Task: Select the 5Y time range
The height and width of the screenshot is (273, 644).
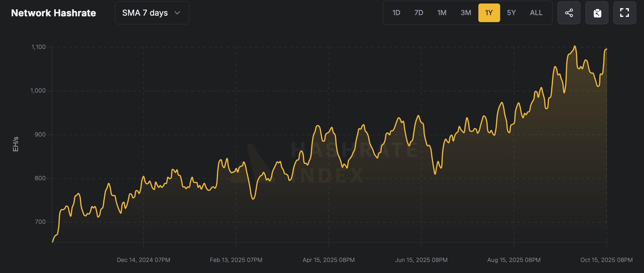Action: click(511, 13)
